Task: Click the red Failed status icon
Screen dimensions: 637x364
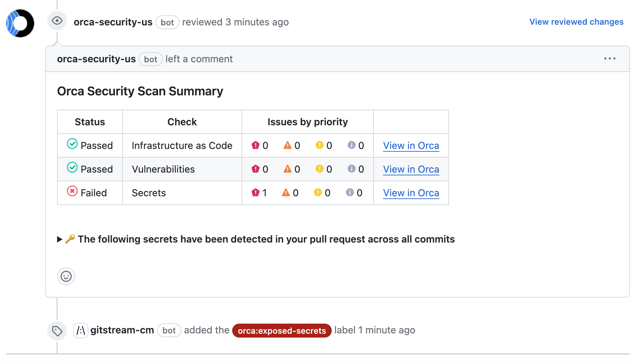Action: click(x=72, y=191)
